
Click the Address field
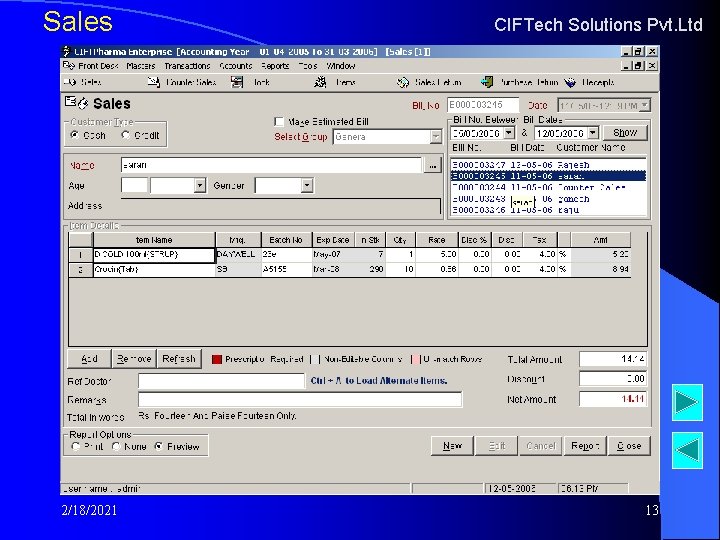click(281, 205)
